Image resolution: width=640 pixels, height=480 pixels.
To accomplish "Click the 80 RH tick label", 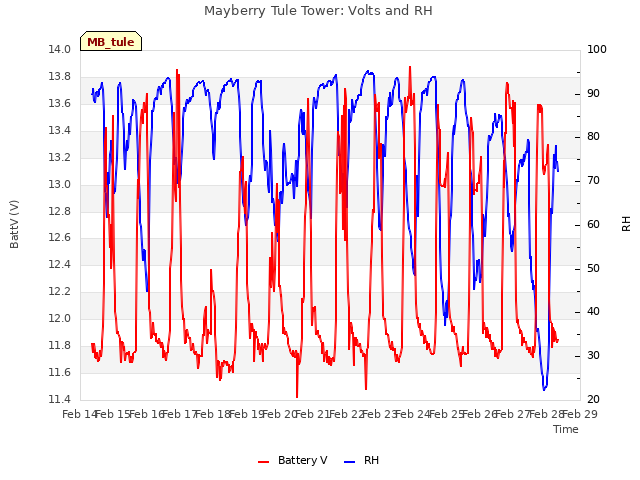I will 593,137.
